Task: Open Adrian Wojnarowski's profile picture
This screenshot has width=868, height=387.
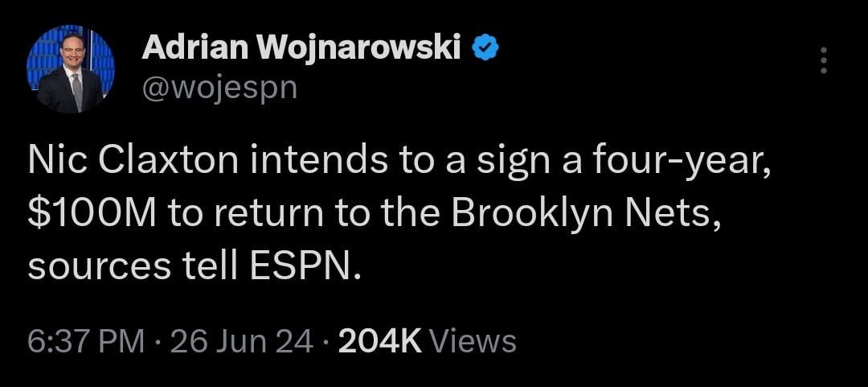Action: point(70,70)
